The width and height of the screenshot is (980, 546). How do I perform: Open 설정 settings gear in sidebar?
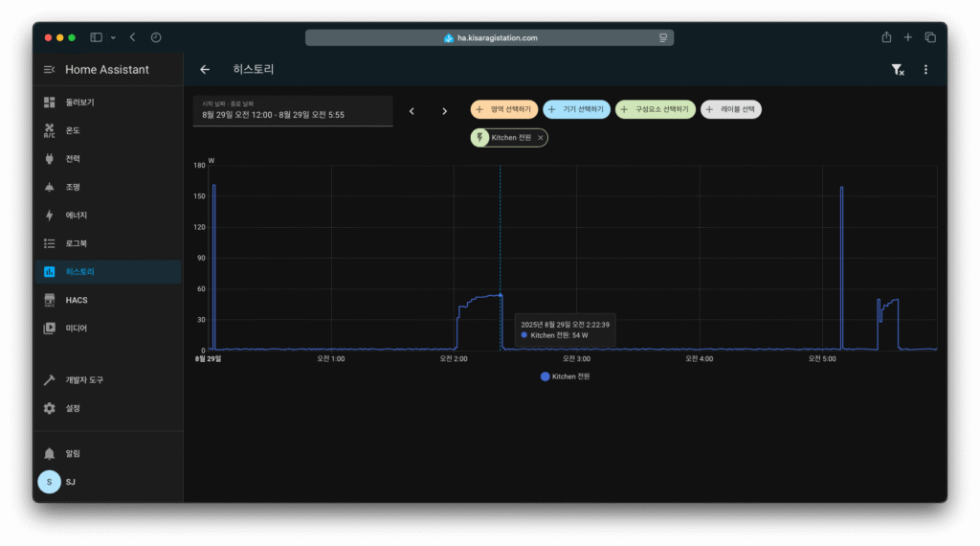(73, 408)
